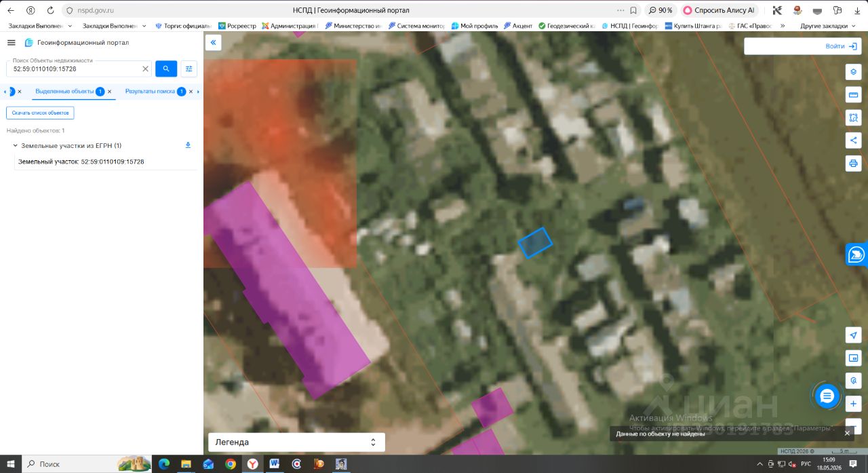This screenshot has height=473, width=868.
Task: Collapse the left sidebar panel
Action: point(213,42)
